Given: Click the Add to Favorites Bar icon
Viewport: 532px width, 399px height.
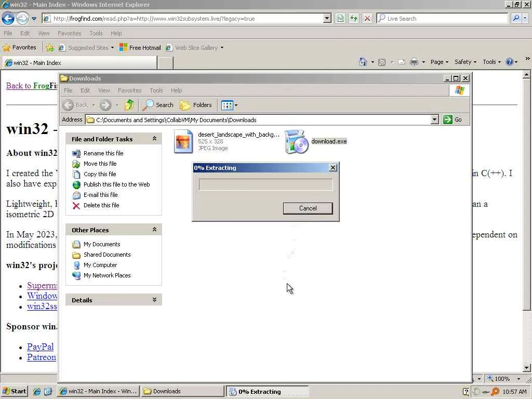Looking at the screenshot, I should [50, 47].
